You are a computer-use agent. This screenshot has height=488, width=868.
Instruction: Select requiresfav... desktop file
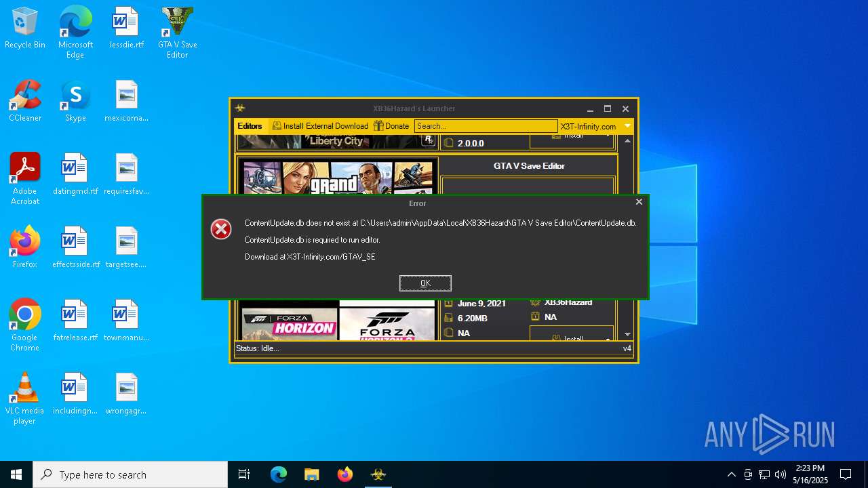(x=126, y=175)
